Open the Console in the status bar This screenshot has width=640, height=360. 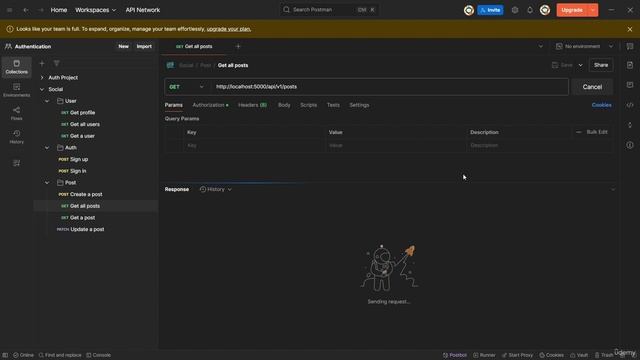(x=98, y=355)
